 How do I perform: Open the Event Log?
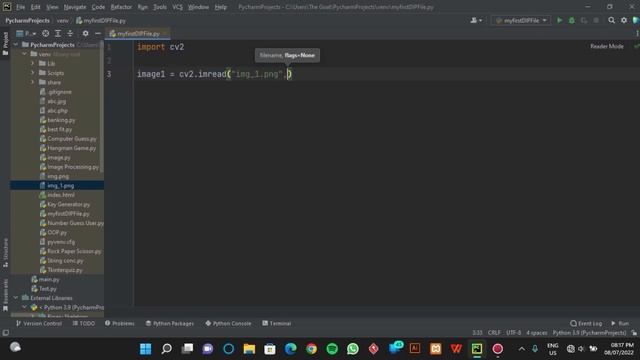tap(586, 323)
